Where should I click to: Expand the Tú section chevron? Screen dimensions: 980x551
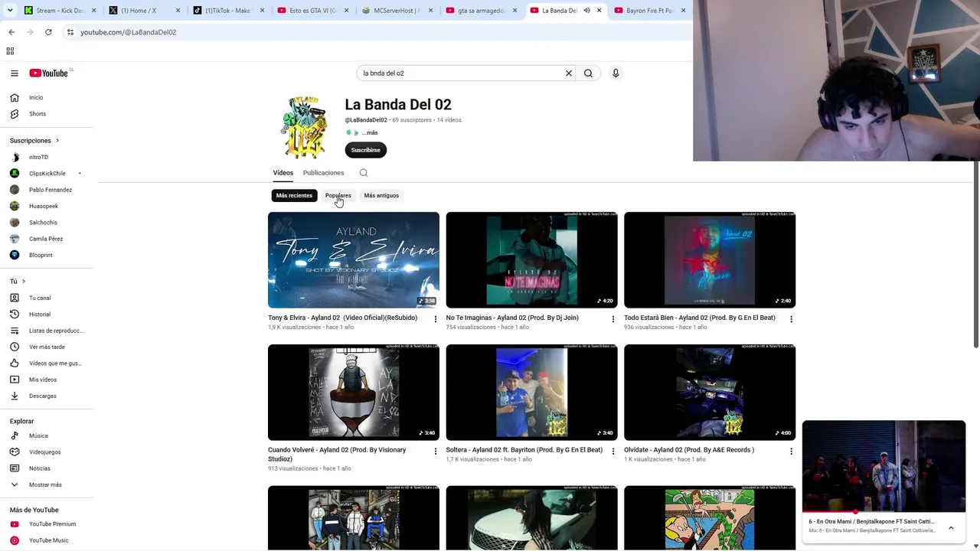tap(24, 282)
